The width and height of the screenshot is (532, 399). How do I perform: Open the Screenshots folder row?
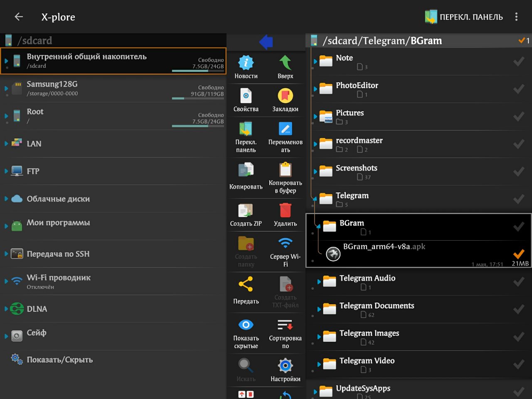419,172
